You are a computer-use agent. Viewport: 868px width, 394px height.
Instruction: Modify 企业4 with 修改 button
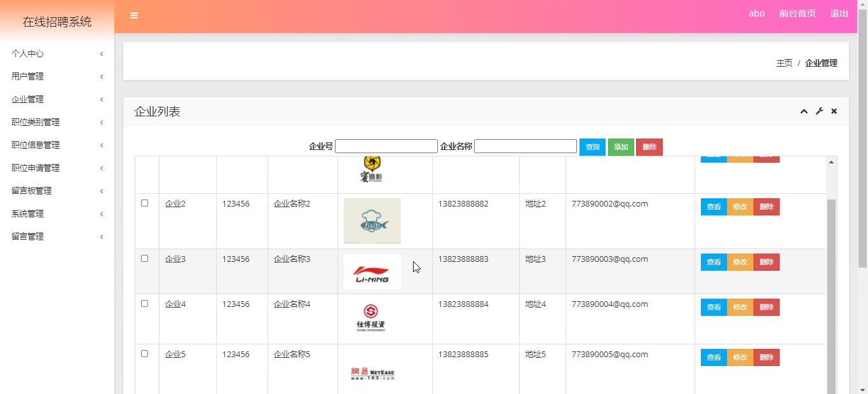pos(740,308)
